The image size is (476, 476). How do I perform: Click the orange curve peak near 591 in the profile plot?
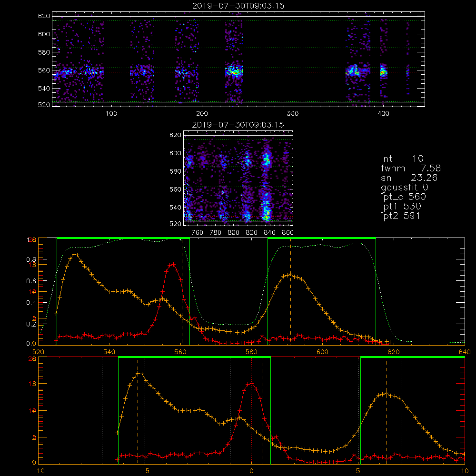tap(290, 275)
